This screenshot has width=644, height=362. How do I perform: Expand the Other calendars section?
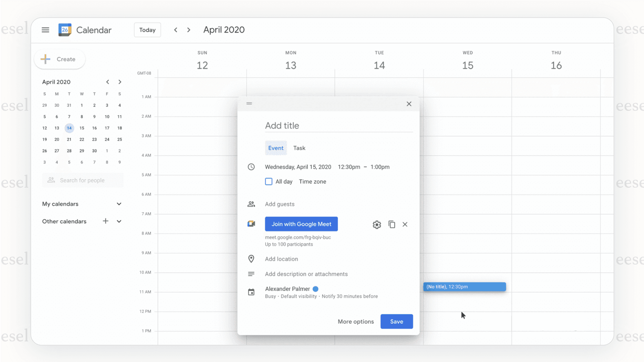pos(119,221)
